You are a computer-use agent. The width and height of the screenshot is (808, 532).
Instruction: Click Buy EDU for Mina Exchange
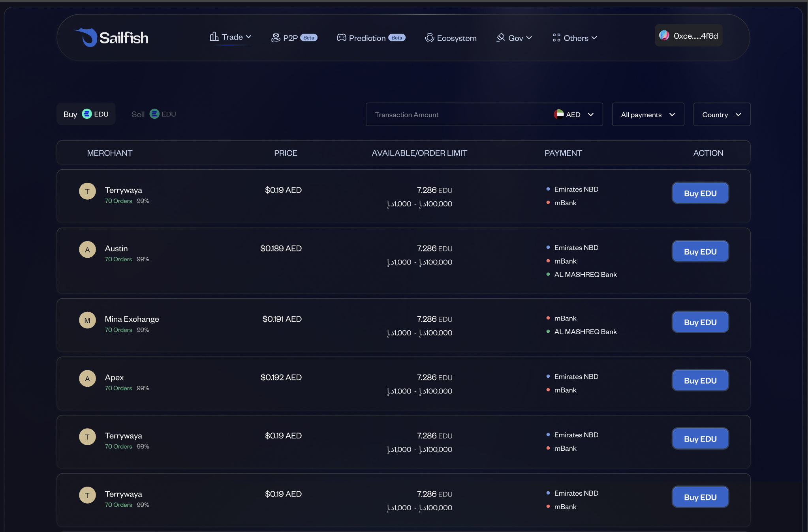pyautogui.click(x=700, y=322)
